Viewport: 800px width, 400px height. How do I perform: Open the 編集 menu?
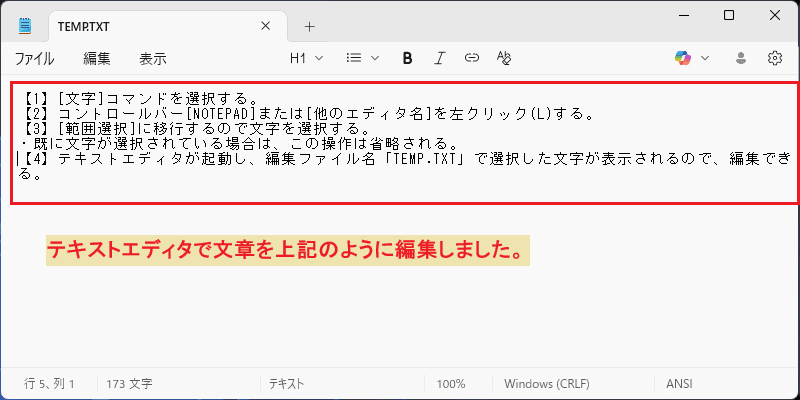click(x=97, y=59)
